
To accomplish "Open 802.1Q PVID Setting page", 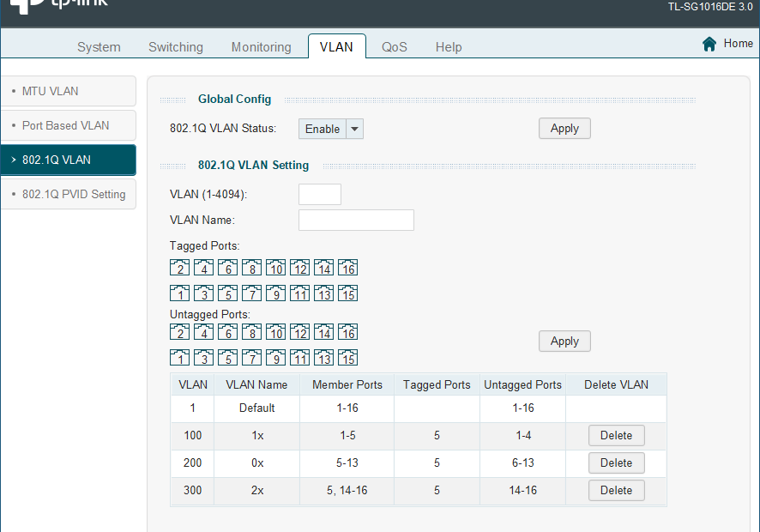I will click(68, 195).
